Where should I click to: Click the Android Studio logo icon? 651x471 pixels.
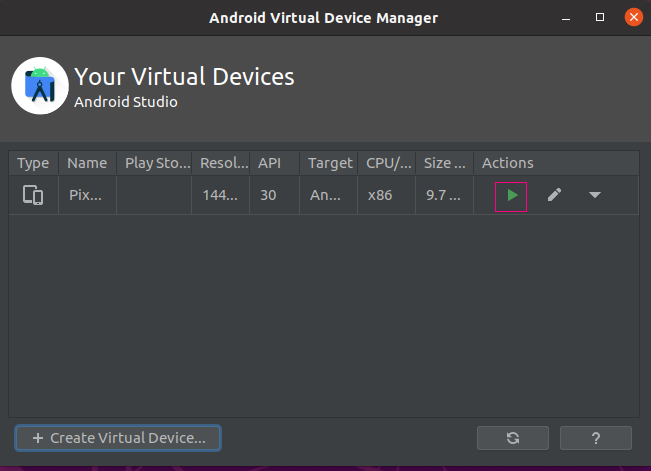tap(40, 86)
